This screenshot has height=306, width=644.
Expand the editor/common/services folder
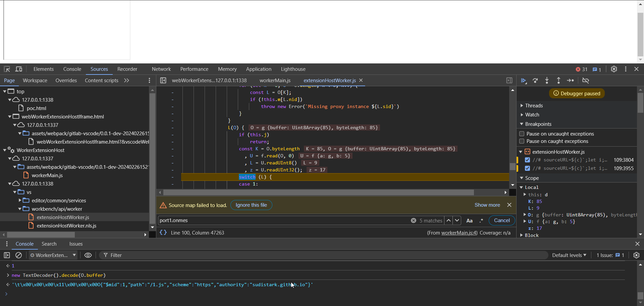tap(20, 201)
